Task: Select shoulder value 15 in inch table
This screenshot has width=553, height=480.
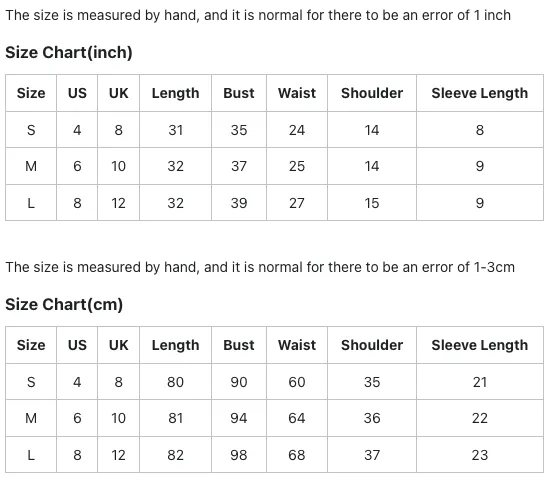Action: point(372,203)
